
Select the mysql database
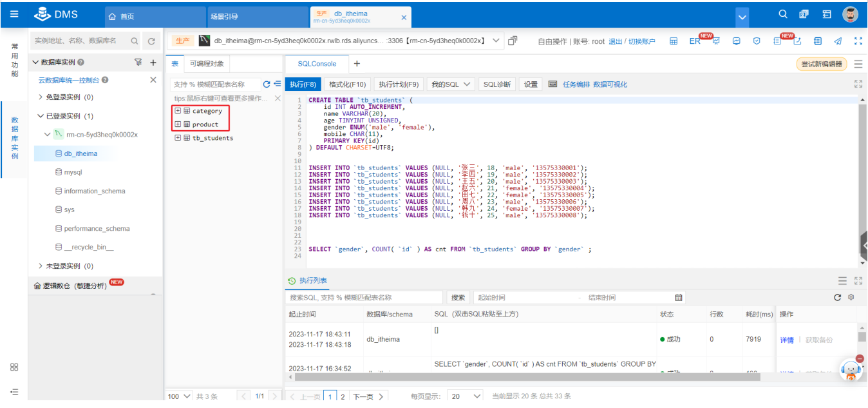pyautogui.click(x=73, y=172)
